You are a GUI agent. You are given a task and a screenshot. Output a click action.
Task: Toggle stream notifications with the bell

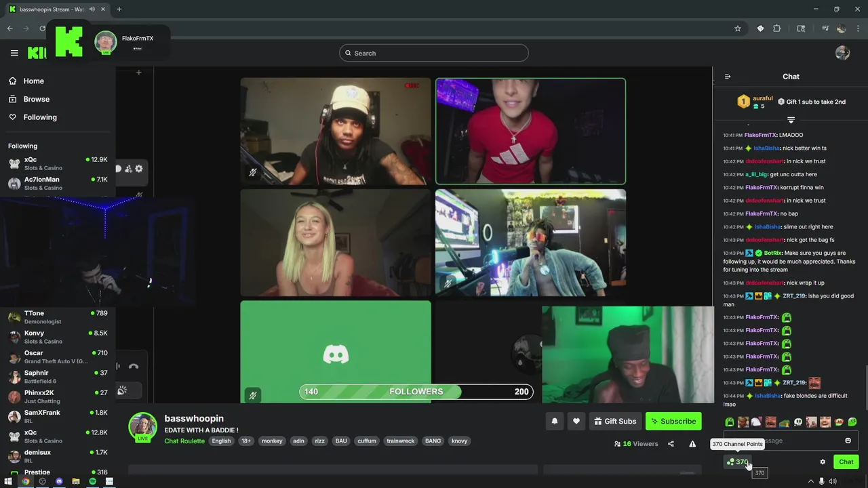[555, 421]
